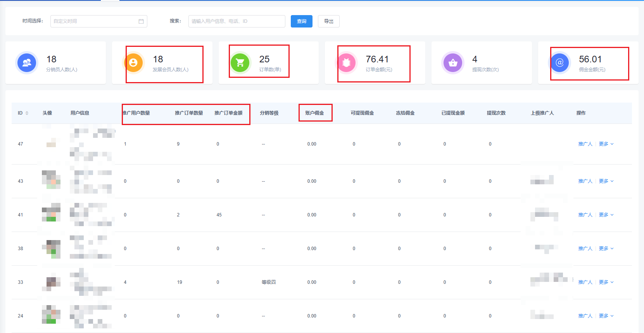
Task: Click the blue 查询 search button
Action: pyautogui.click(x=301, y=21)
